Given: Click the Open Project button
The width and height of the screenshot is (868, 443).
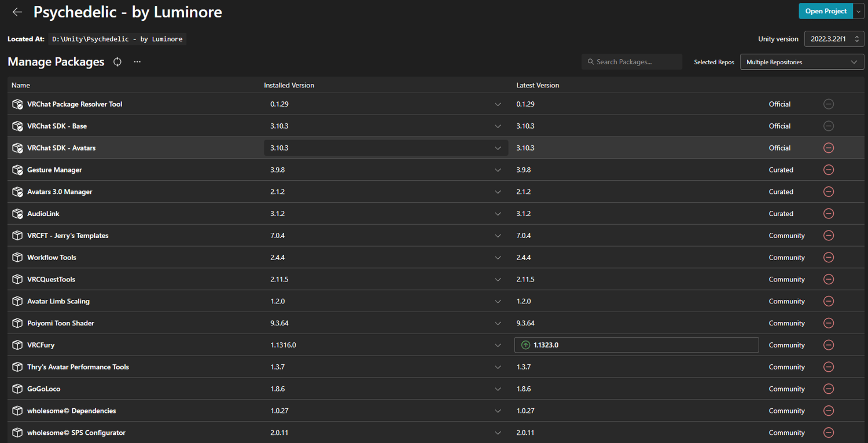Looking at the screenshot, I should [x=826, y=11].
